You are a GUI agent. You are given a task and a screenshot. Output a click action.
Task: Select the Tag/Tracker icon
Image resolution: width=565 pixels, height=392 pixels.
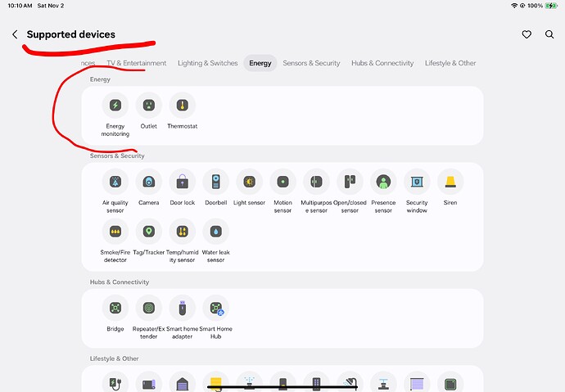[149, 232]
